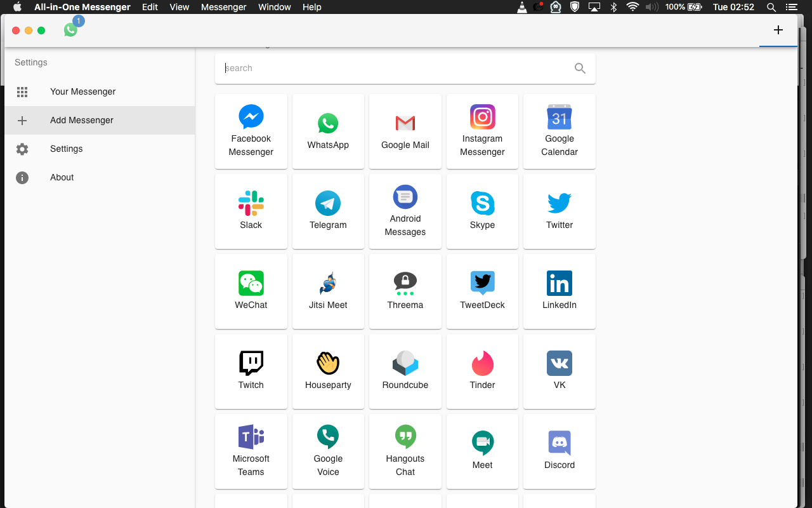The image size is (812, 508).
Task: Open the About sidebar entry
Action: [x=100, y=177]
